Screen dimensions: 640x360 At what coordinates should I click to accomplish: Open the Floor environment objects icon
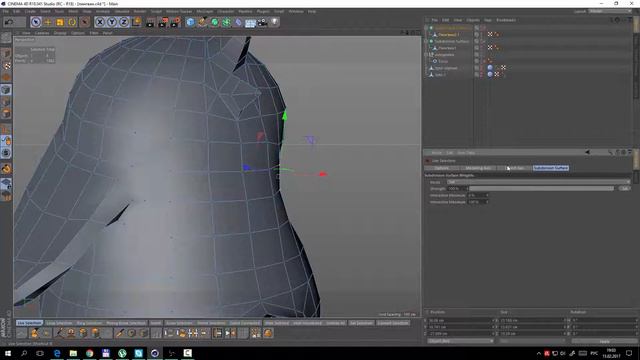coord(250,22)
